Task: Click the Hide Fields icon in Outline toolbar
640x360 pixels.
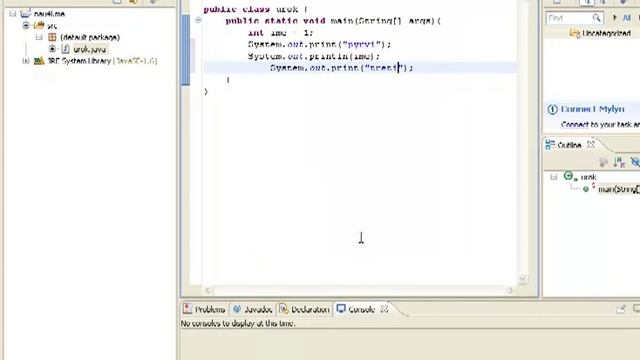Action: pos(635,162)
